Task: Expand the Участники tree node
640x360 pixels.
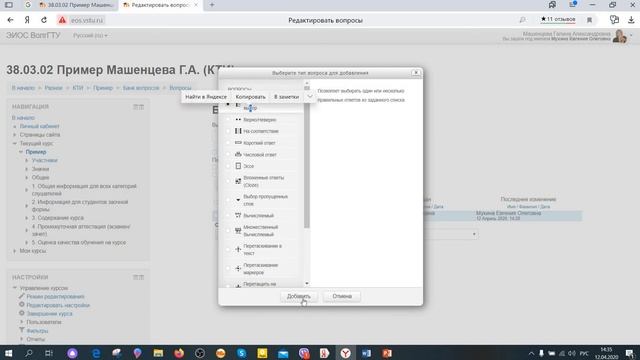Action: click(27, 160)
